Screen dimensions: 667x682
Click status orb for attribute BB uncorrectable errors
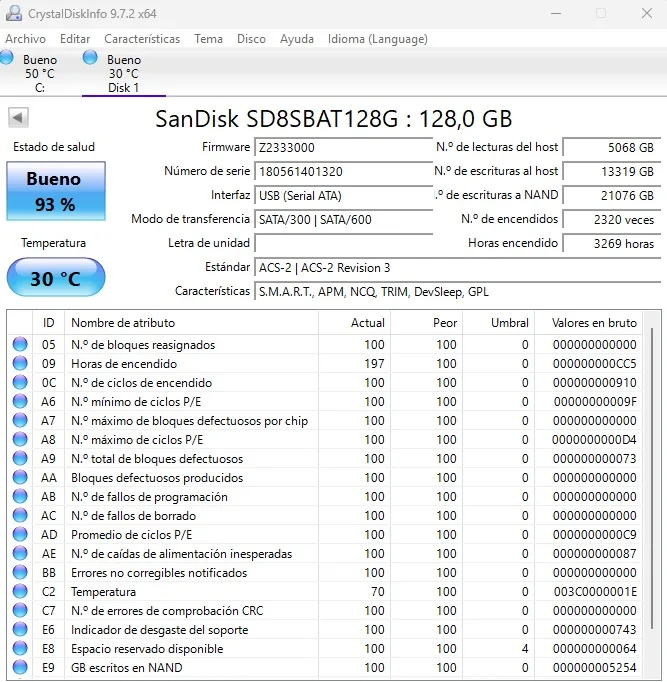tap(20, 572)
